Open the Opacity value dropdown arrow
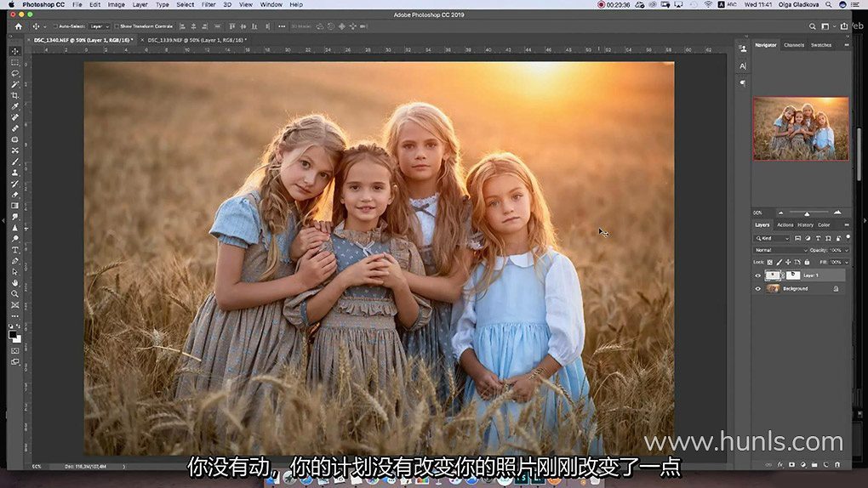868x488 pixels. [x=847, y=250]
